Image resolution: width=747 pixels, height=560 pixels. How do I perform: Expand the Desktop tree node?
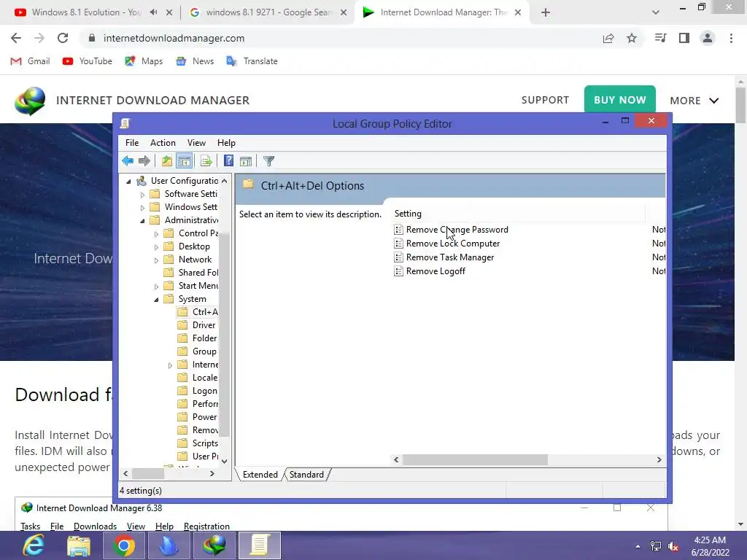[156, 247]
